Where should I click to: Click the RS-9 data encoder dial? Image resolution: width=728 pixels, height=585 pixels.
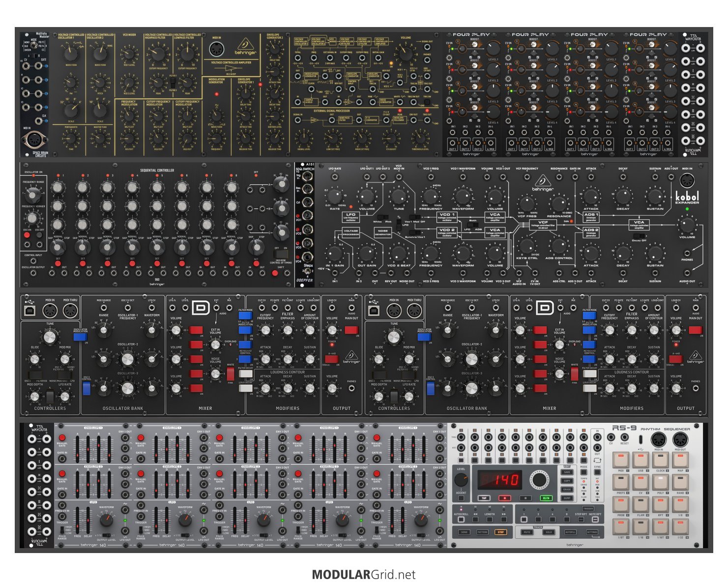point(540,480)
